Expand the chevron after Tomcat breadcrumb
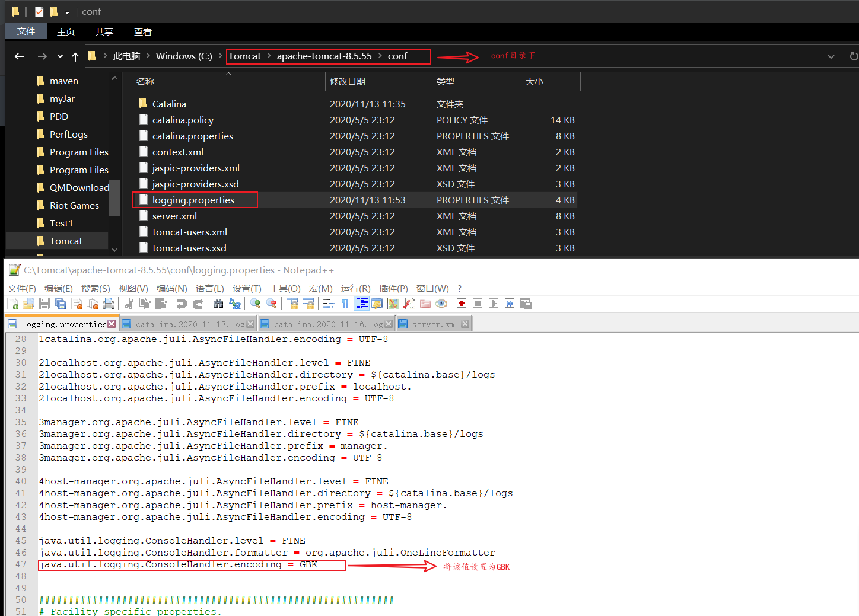The width and height of the screenshot is (859, 616). (269, 56)
